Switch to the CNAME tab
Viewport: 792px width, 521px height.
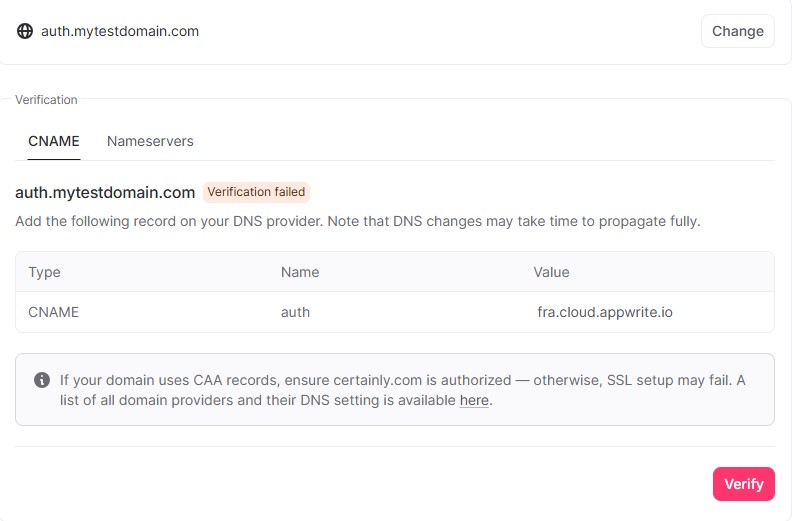pos(54,141)
